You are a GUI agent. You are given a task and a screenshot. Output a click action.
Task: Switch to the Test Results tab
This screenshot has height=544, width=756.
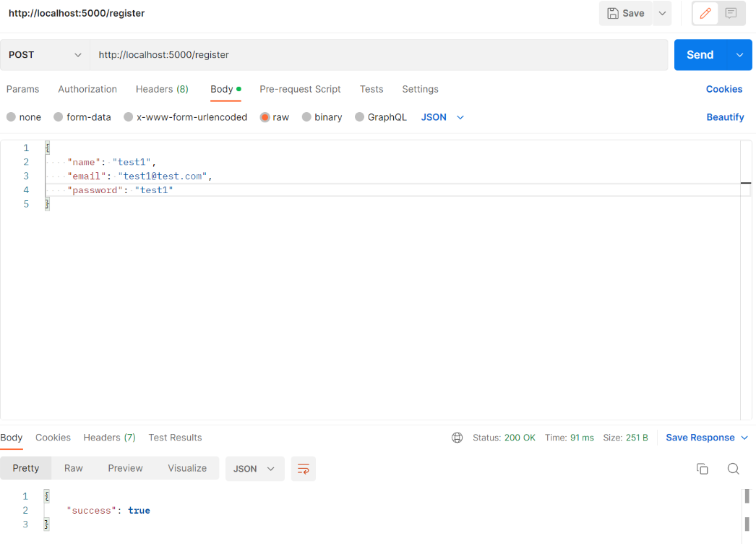tap(175, 438)
